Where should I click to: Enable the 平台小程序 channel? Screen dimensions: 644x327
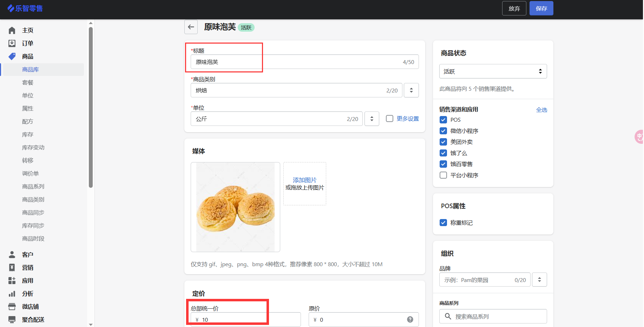click(x=443, y=175)
